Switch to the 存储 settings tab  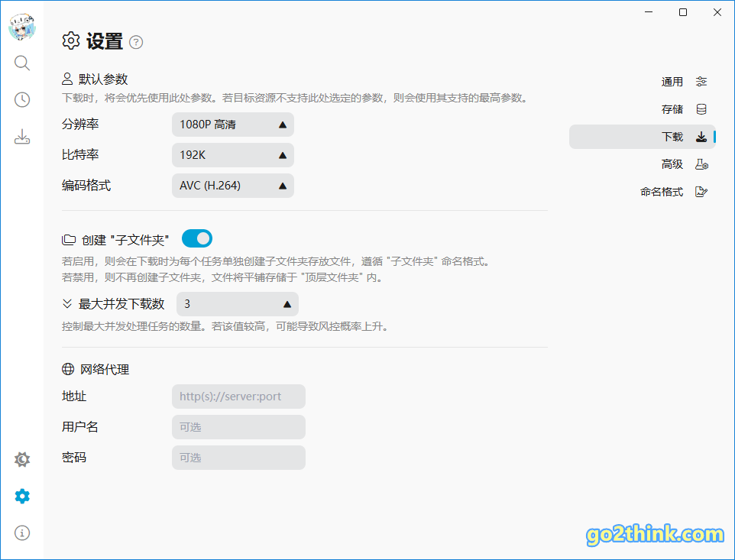click(643, 109)
